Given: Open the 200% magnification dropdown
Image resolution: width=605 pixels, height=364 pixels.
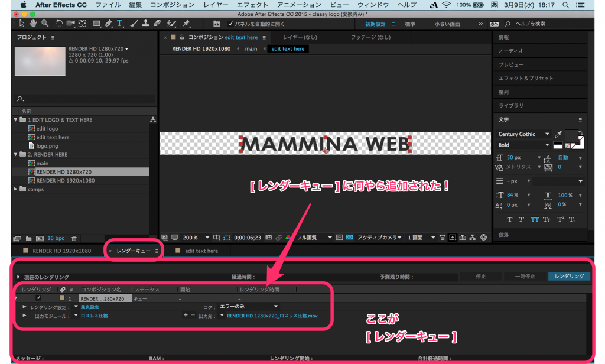Looking at the screenshot, I should [x=195, y=238].
